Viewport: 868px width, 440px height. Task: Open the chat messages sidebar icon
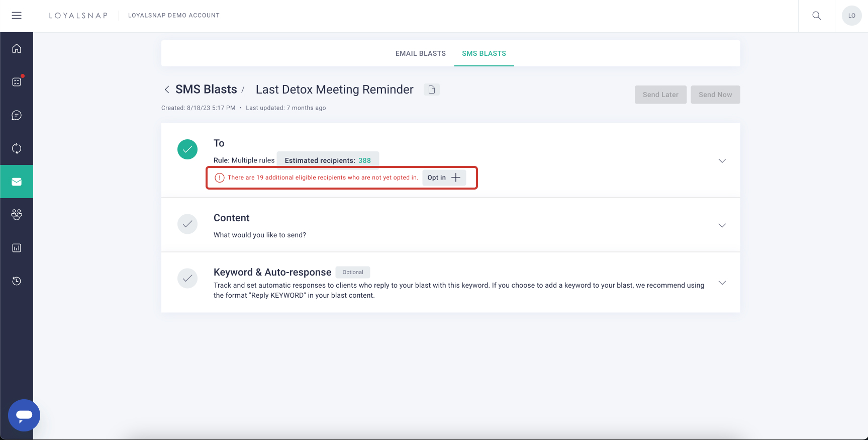point(17,115)
